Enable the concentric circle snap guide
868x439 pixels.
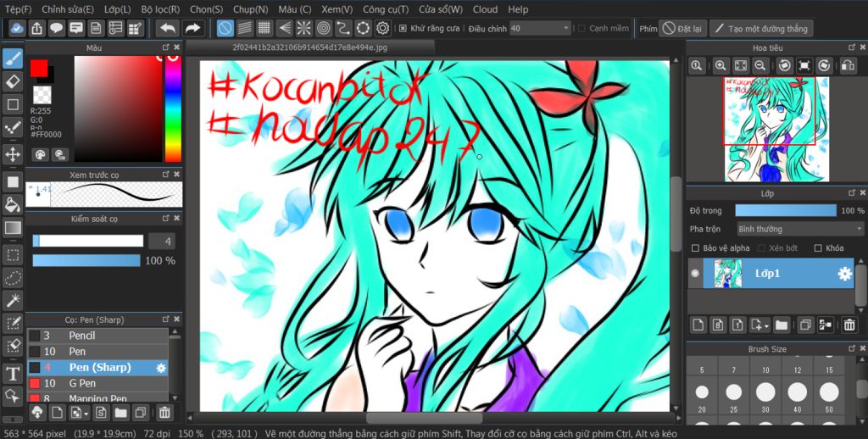(324, 28)
